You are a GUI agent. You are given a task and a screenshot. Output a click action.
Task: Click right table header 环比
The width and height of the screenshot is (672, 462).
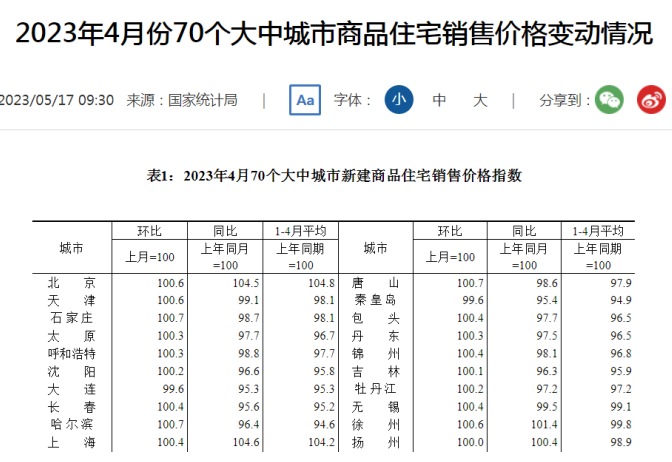(450, 231)
